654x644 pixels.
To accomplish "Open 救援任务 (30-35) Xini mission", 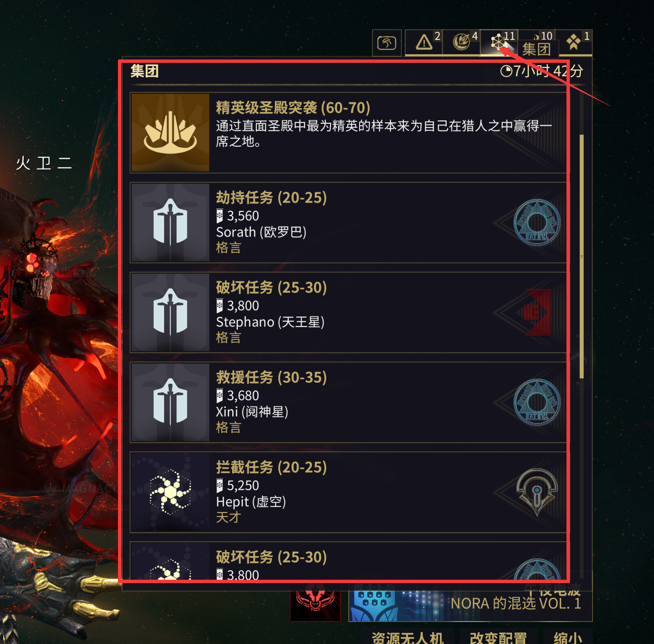I will point(348,402).
